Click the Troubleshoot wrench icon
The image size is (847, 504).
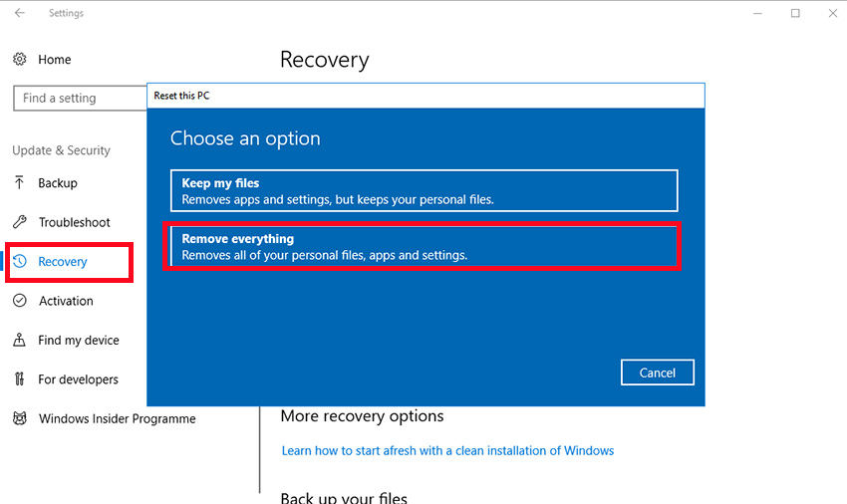[x=20, y=222]
